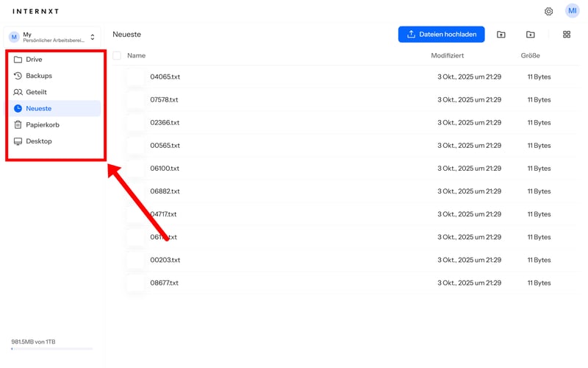The width and height of the screenshot is (588, 368).
Task: Select the Neueste sidebar item
Action: coord(38,108)
